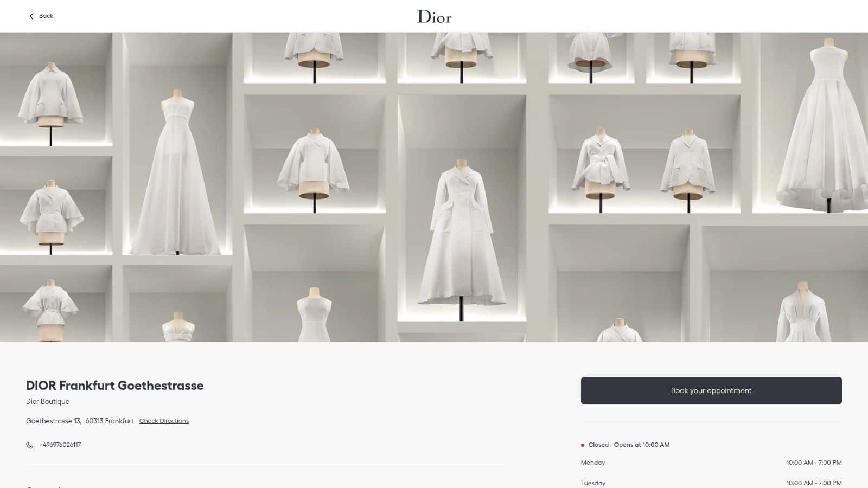Open Check Directions link
This screenshot has height=488, width=868.
click(163, 421)
